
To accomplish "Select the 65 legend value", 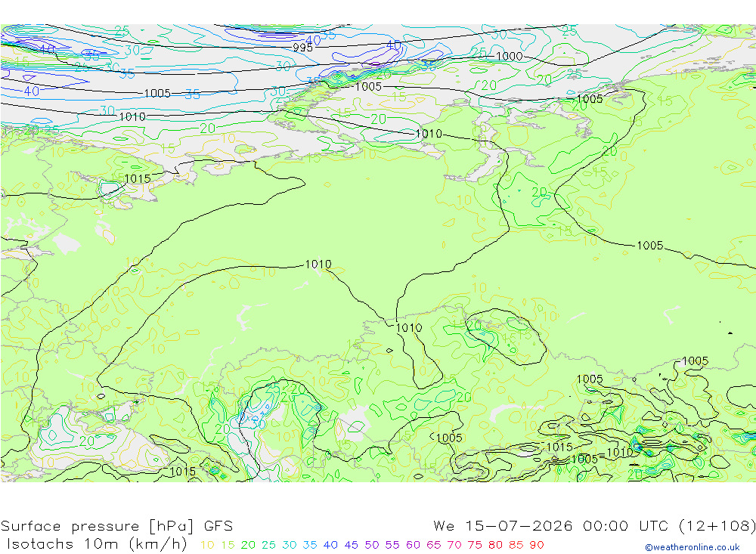I will tap(434, 545).
